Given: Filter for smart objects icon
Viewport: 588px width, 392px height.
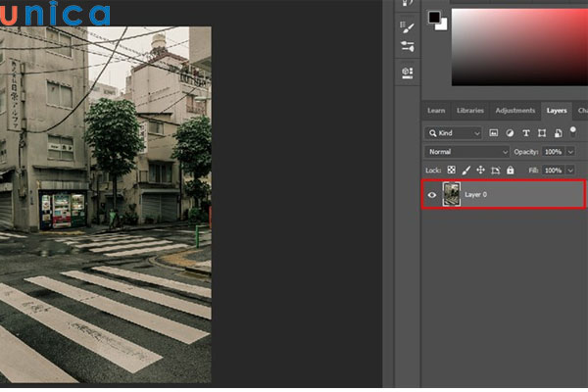Looking at the screenshot, I should point(556,132).
